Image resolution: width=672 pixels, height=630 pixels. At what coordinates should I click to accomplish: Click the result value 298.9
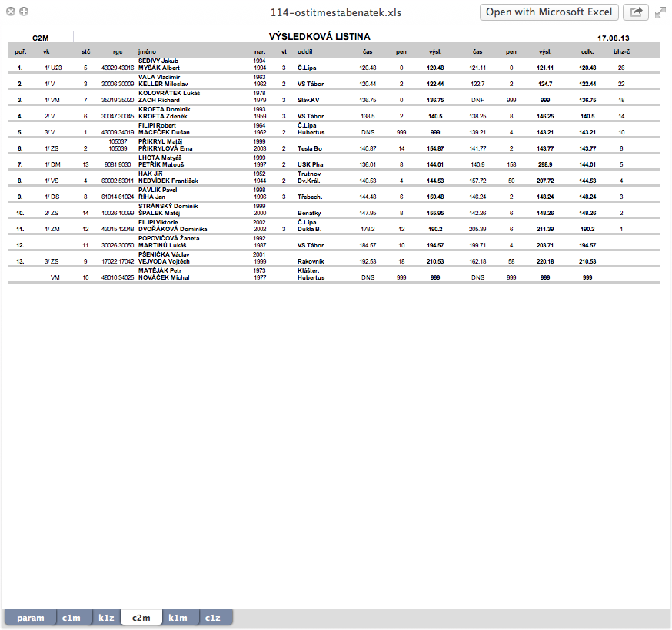[x=545, y=164]
